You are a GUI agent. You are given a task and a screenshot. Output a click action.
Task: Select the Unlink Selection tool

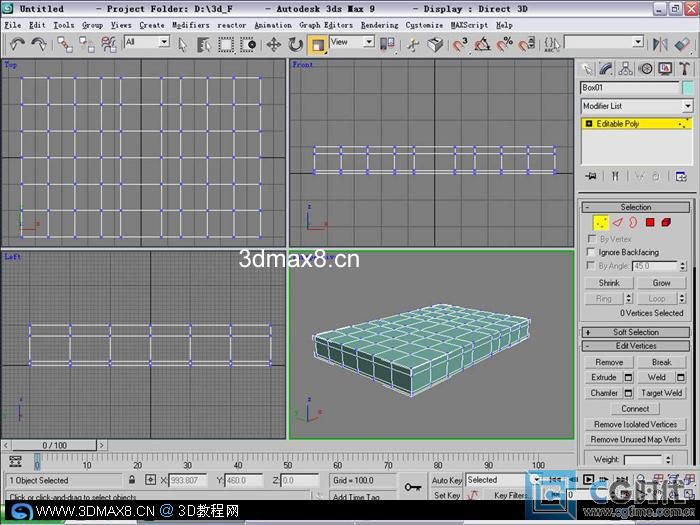tap(87, 44)
